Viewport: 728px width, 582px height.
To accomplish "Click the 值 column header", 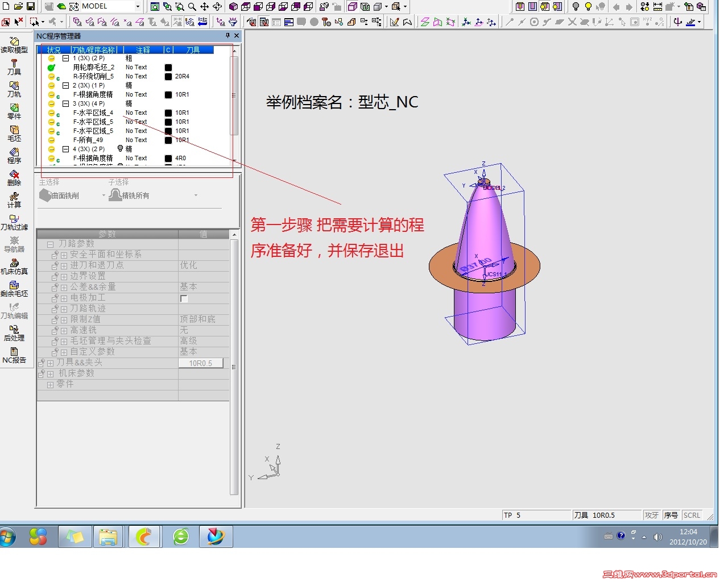I will (204, 234).
